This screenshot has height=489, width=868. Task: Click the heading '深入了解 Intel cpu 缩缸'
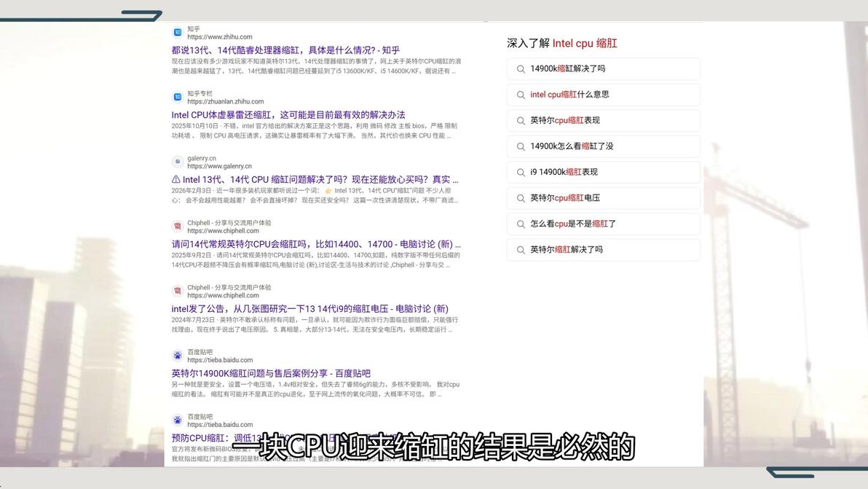[562, 43]
